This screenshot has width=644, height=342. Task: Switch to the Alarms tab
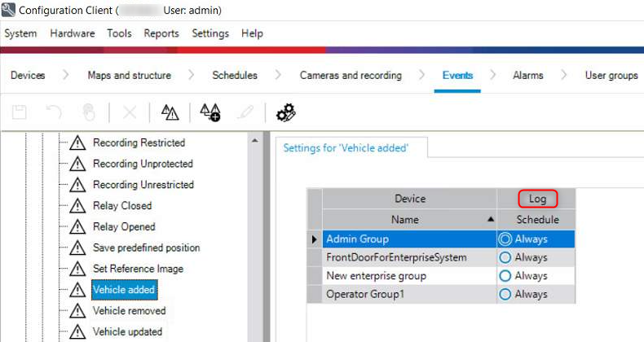coord(527,76)
